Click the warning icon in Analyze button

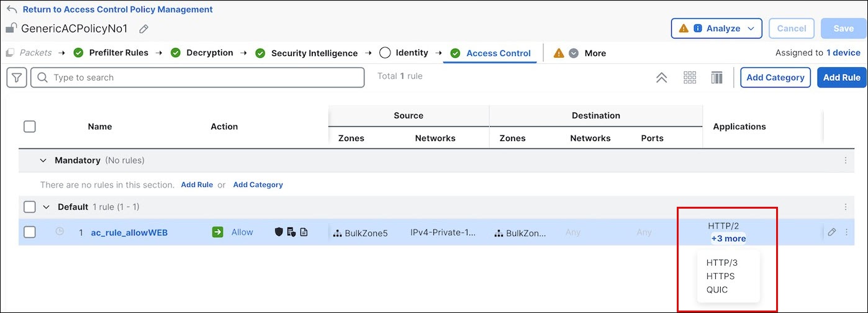[x=684, y=29]
